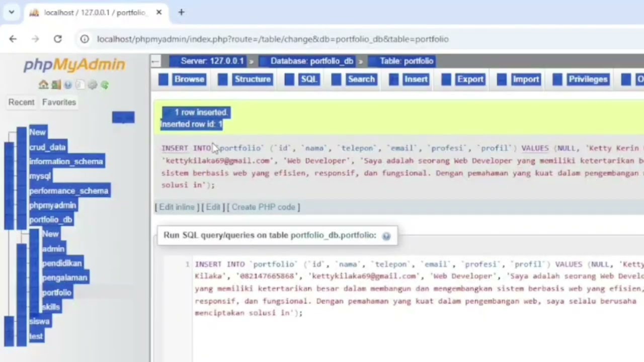
Task: Go to the Search tab
Action: [x=354, y=79]
